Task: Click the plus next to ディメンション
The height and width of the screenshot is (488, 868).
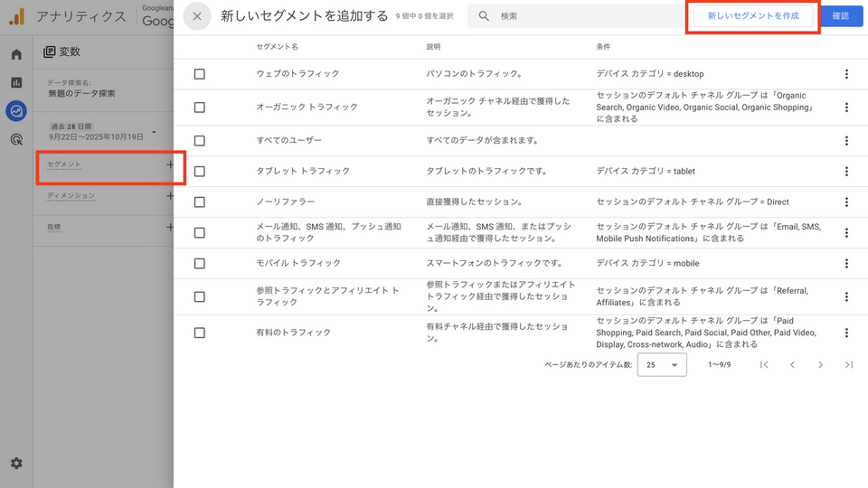Action: click(x=170, y=196)
